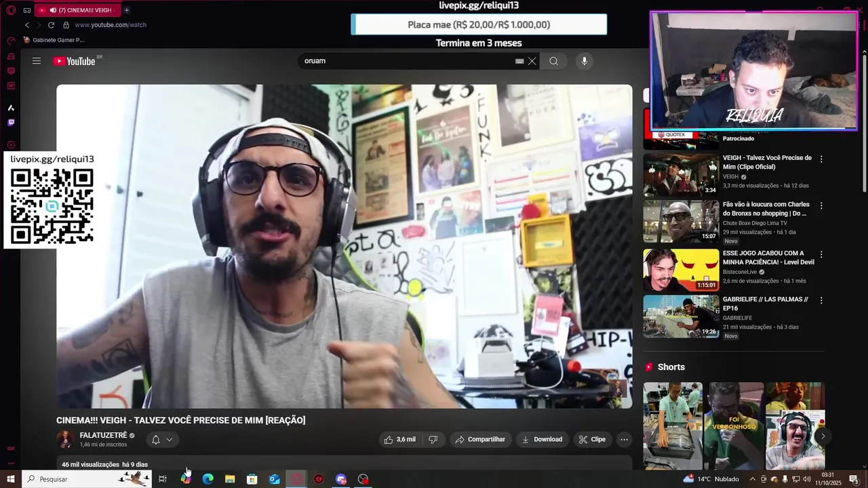
Task: Like the video with 3,6 mil likes
Action: (x=400, y=439)
